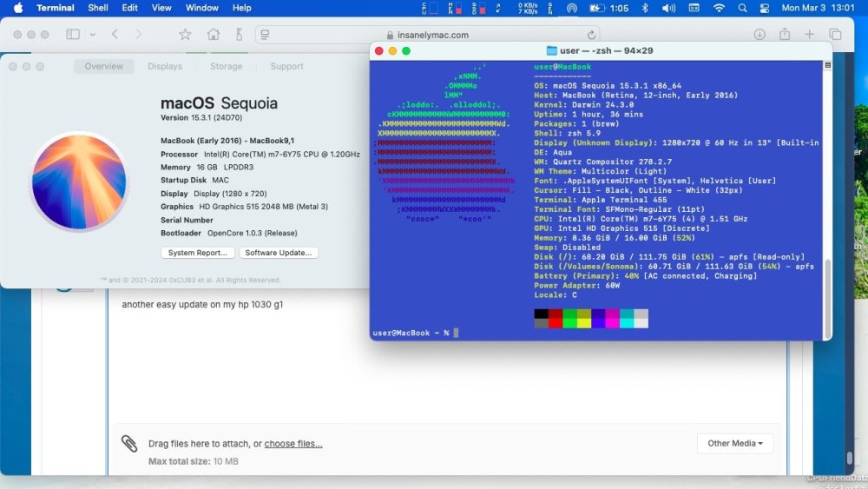Image resolution: width=868 pixels, height=489 pixels.
Task: Click the fullscreen arrows menu bar icon
Action: coord(498,8)
